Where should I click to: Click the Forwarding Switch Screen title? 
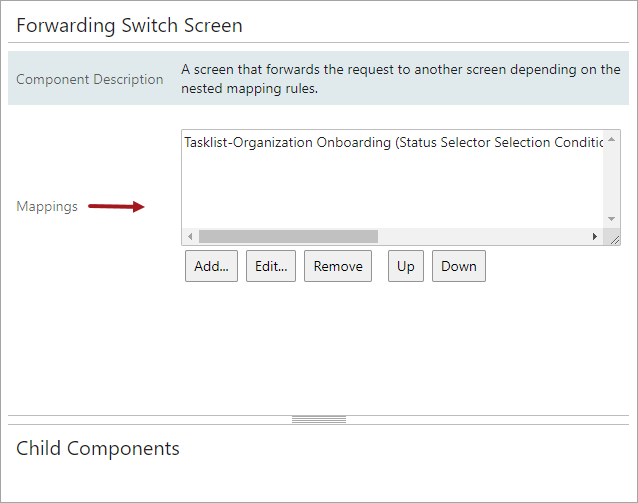(x=129, y=25)
